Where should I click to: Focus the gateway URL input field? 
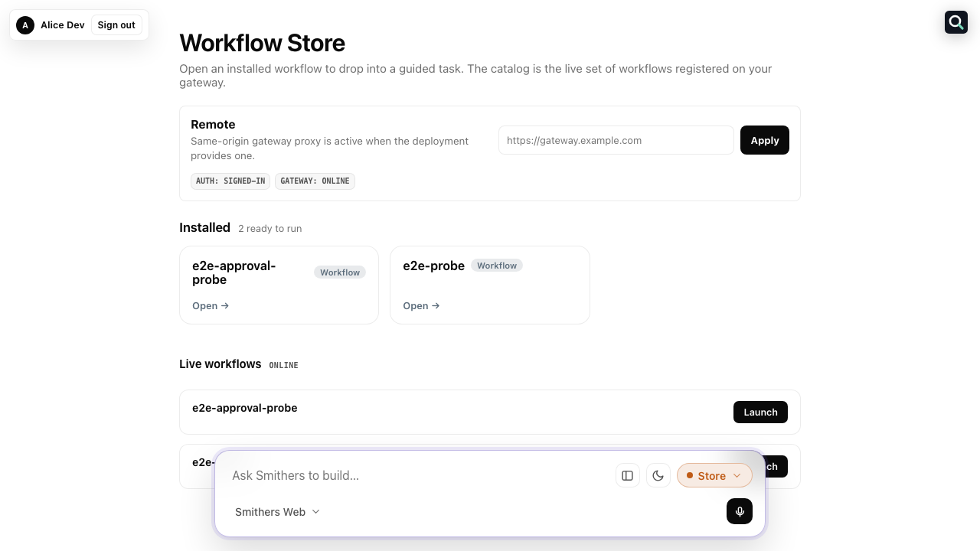point(616,140)
